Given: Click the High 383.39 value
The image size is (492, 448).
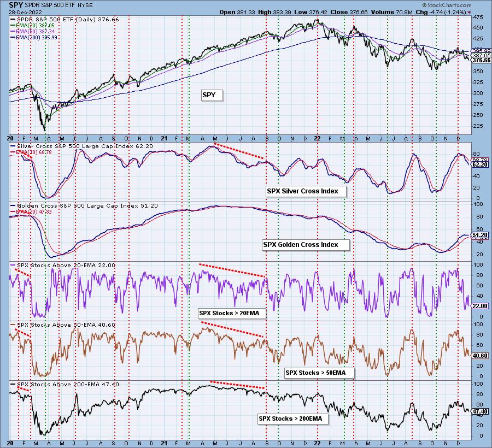Looking at the screenshot, I should coord(275,12).
